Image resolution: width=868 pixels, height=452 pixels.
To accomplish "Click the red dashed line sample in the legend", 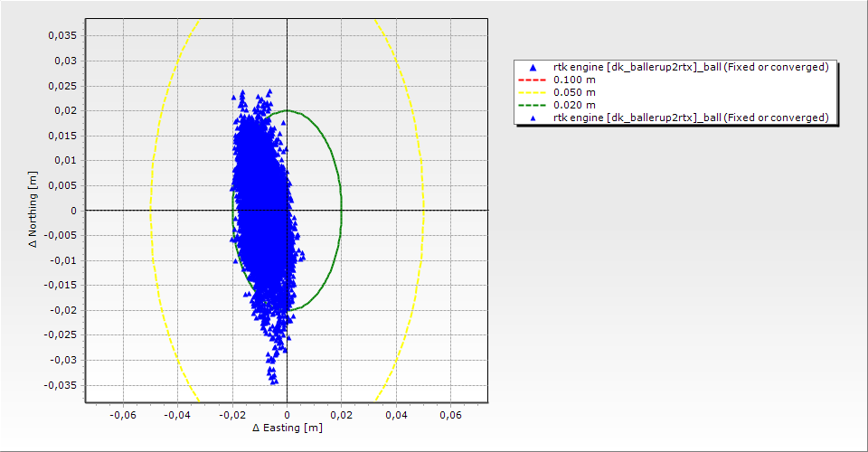I will [533, 80].
